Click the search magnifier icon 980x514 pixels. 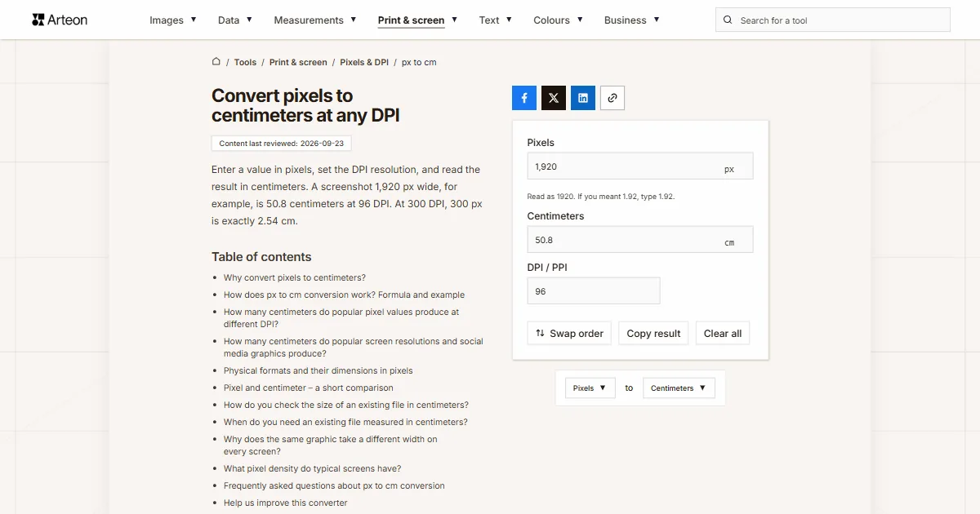point(728,20)
